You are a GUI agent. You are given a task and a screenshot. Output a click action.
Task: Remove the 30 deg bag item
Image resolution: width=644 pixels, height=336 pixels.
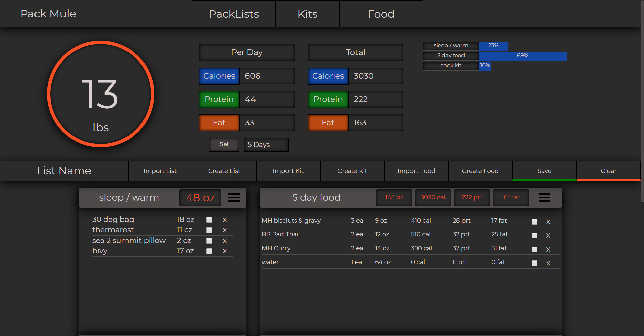224,220
